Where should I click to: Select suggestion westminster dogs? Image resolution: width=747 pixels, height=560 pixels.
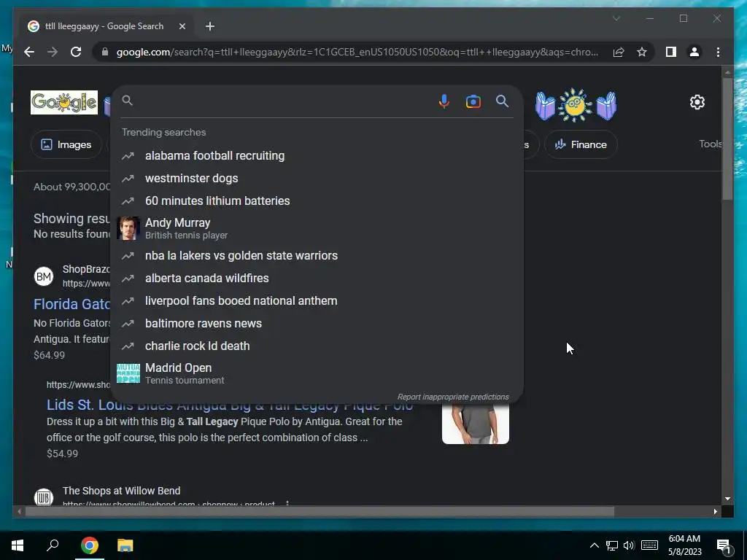317,178
